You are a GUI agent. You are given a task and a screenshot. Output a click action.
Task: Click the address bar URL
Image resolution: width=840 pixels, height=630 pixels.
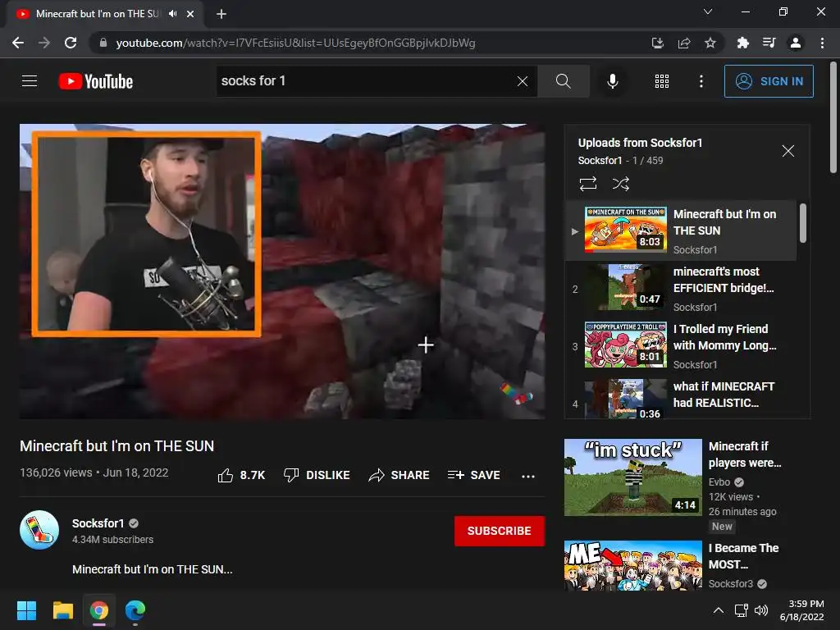(295, 43)
